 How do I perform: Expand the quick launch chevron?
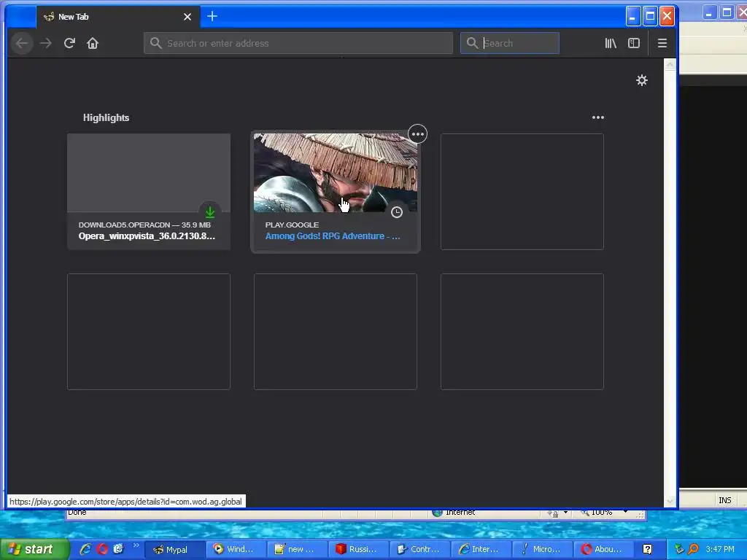click(136, 545)
